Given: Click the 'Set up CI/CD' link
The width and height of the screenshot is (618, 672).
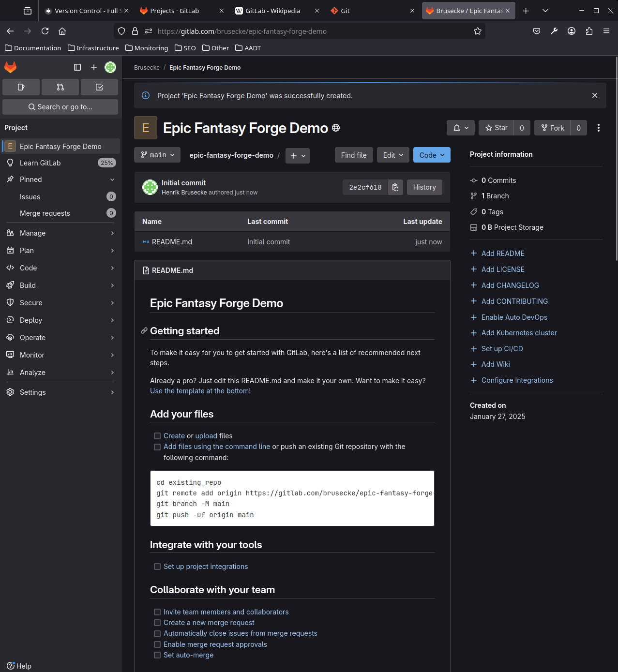Looking at the screenshot, I should 502,349.
